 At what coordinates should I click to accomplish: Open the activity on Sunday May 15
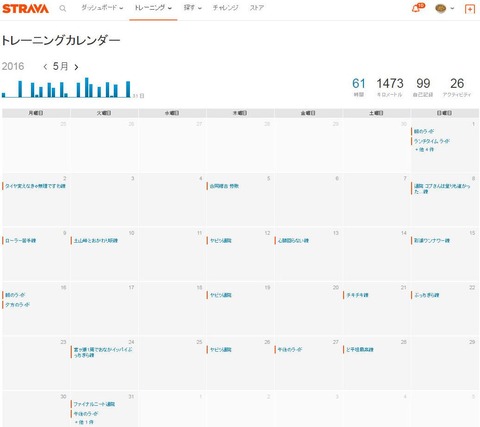click(432, 240)
